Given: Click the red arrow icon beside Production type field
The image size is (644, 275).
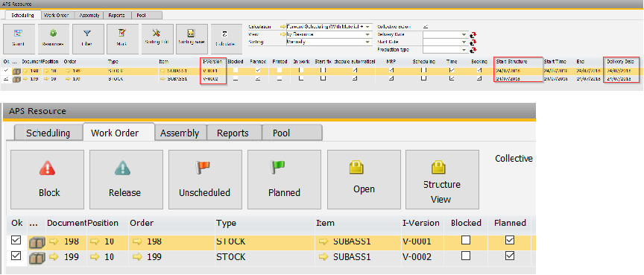Looking at the screenshot, I should [x=473, y=50].
